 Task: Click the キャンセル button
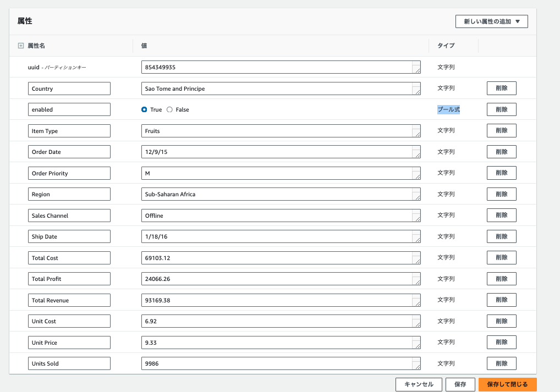pos(418,384)
